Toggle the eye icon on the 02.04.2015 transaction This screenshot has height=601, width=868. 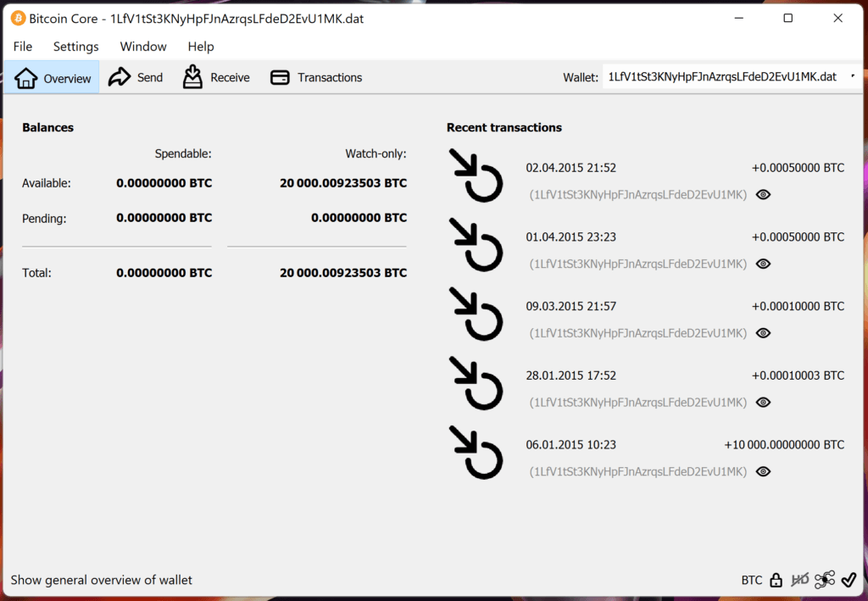click(x=762, y=194)
